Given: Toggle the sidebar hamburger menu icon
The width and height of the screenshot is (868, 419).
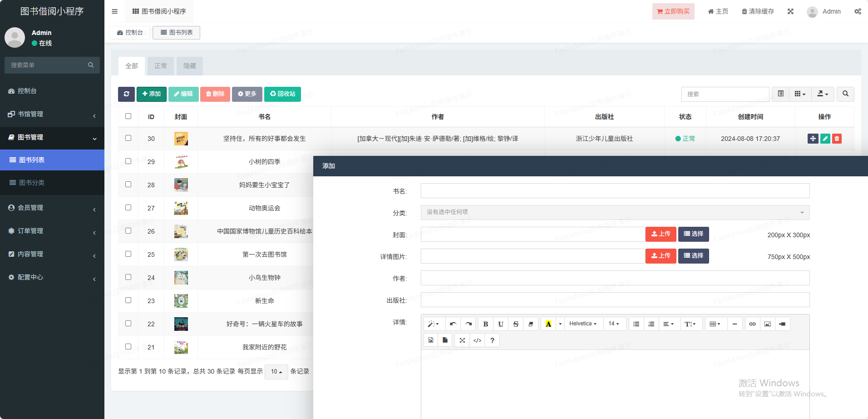Looking at the screenshot, I should (114, 11).
